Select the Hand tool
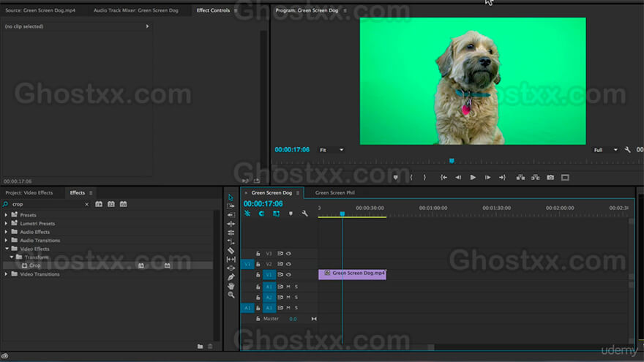Viewport: 644px width, 362px height. click(231, 286)
